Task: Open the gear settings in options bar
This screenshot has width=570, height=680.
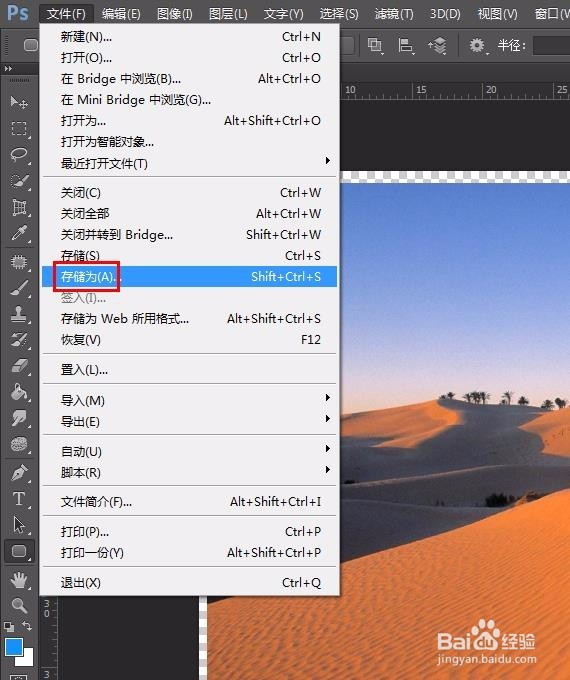Action: tap(477, 45)
